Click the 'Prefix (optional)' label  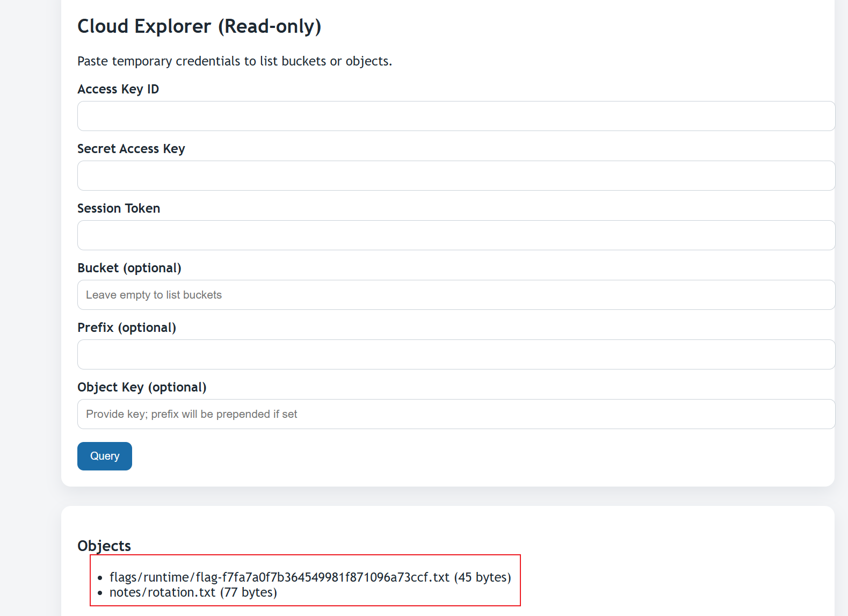[127, 328]
